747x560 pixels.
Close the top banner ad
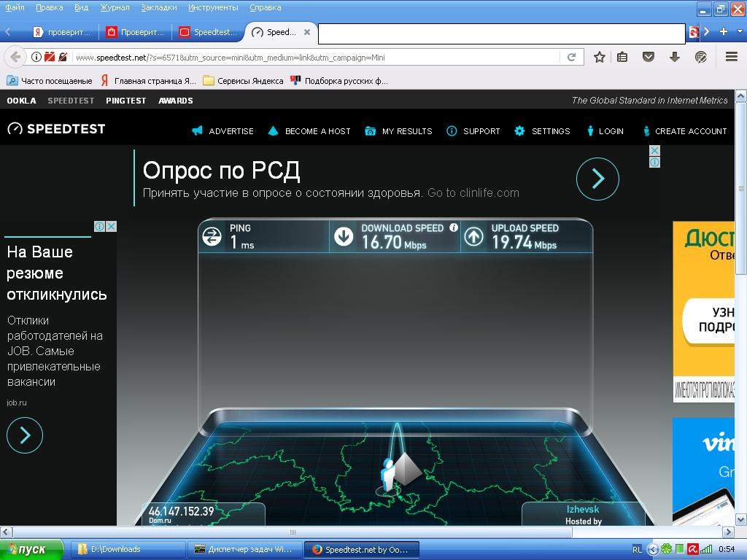[655, 150]
